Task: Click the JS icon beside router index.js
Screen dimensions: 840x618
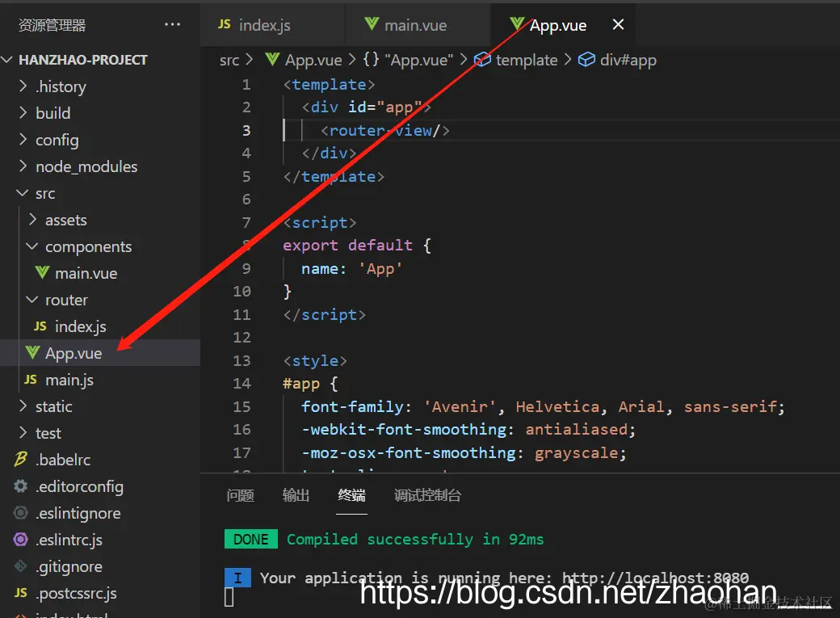Action: (x=40, y=326)
